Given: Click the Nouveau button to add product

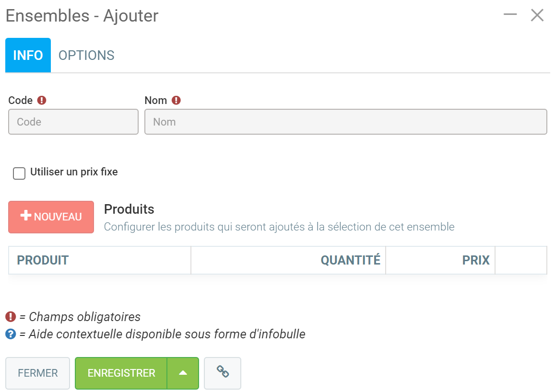Looking at the screenshot, I should point(51,217).
